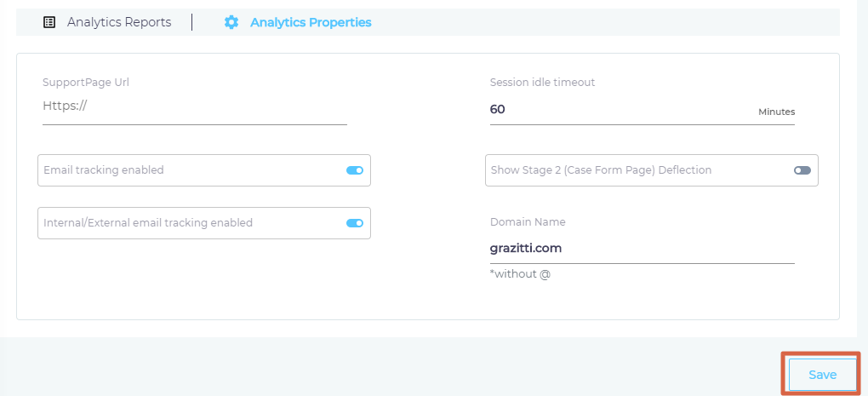The height and width of the screenshot is (396, 868).
Task: Click the Show Stage 2 Deflection label text
Action: click(x=601, y=170)
